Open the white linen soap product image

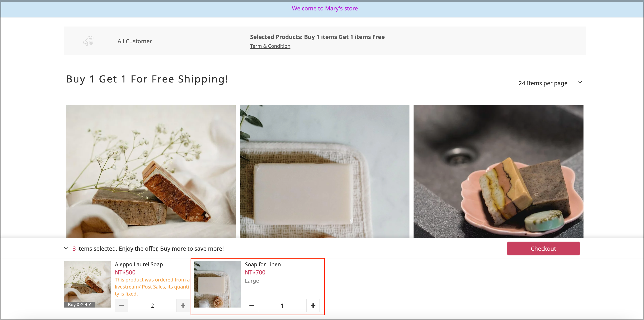[324, 172]
